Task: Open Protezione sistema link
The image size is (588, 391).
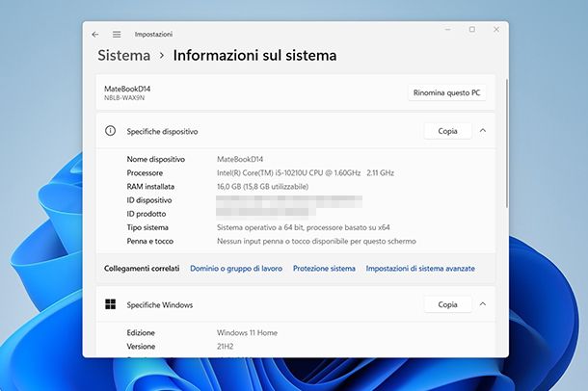Action: coord(324,268)
